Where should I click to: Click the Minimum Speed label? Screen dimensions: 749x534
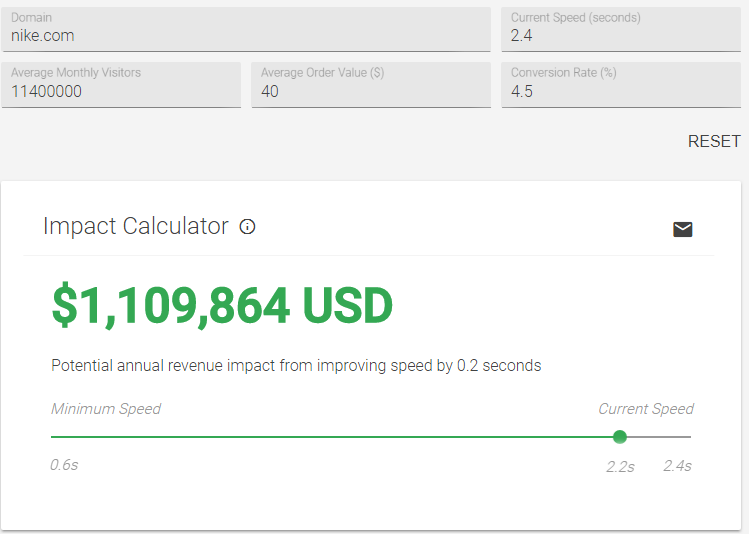tap(106, 409)
